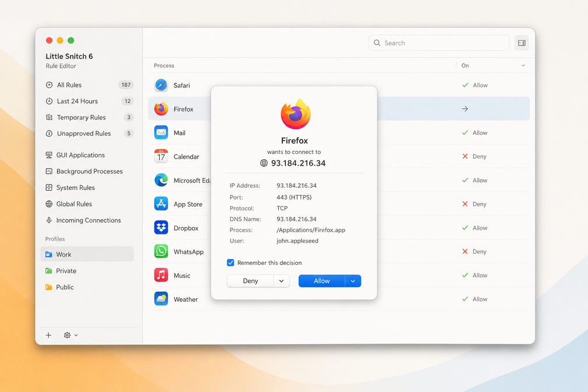The width and height of the screenshot is (588, 392).
Task: Open the Deny button dropdown arrow
Action: point(281,281)
